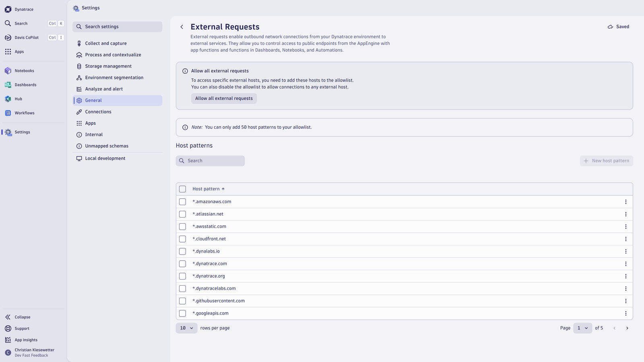Open row actions menu for *.atlassian.net
This screenshot has height=362, width=644.
tap(626, 214)
